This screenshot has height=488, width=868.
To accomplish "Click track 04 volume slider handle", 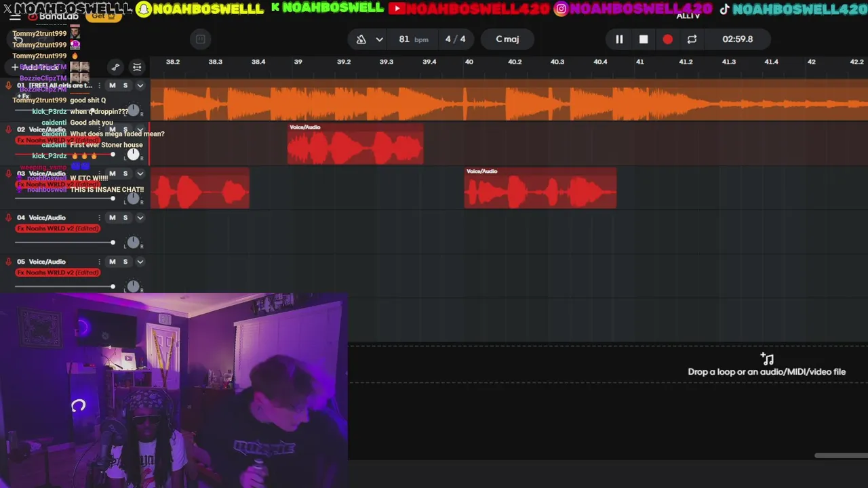I will coord(113,243).
